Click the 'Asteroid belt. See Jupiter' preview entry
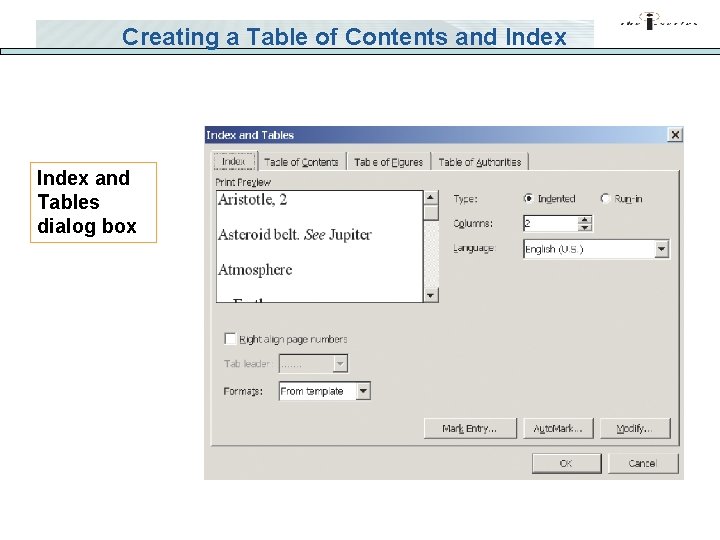Viewport: 720px width, 540px height. click(x=295, y=235)
